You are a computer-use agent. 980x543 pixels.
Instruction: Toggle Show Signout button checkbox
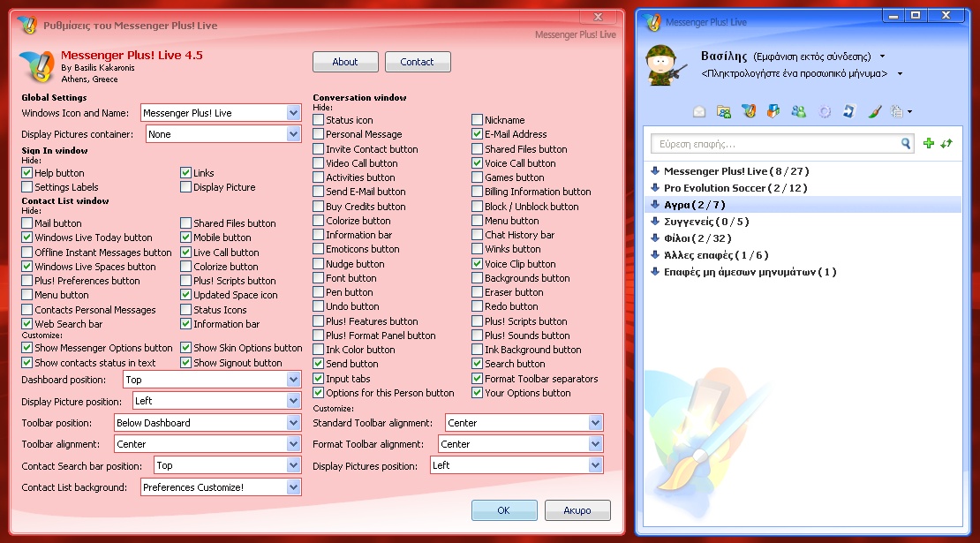(x=185, y=362)
